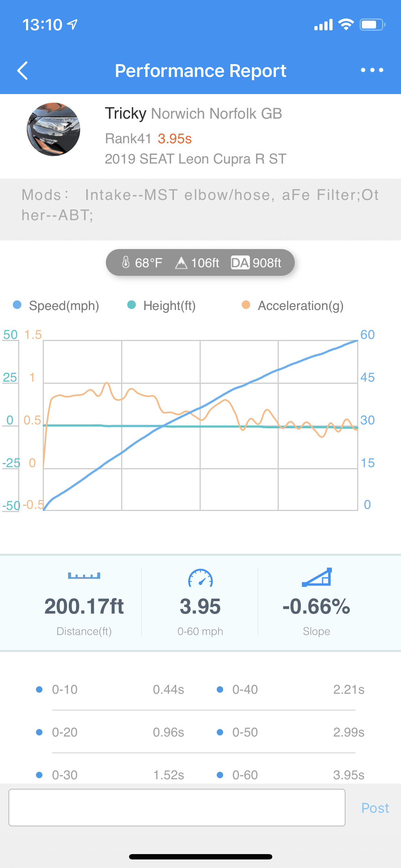Tap the 200.17ft distance value
The width and height of the screenshot is (401, 868).
point(84,606)
